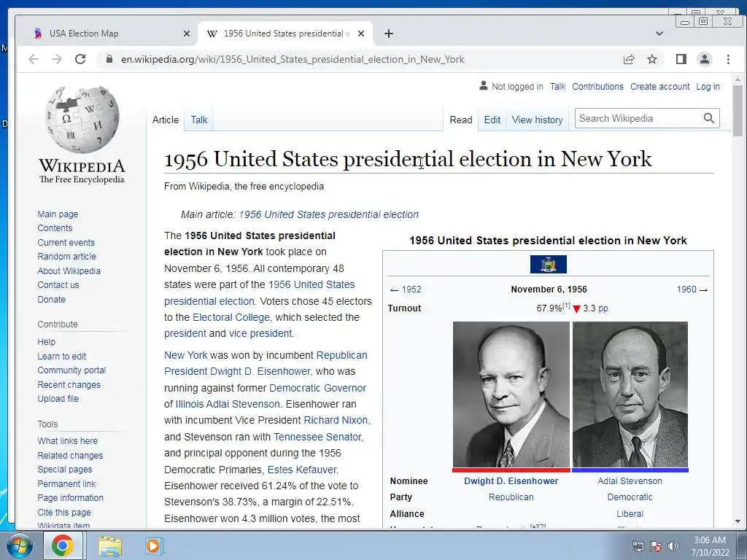Image resolution: width=747 pixels, height=560 pixels.
Task: Open the Adlai Stevenson nominee link
Action: 630,481
